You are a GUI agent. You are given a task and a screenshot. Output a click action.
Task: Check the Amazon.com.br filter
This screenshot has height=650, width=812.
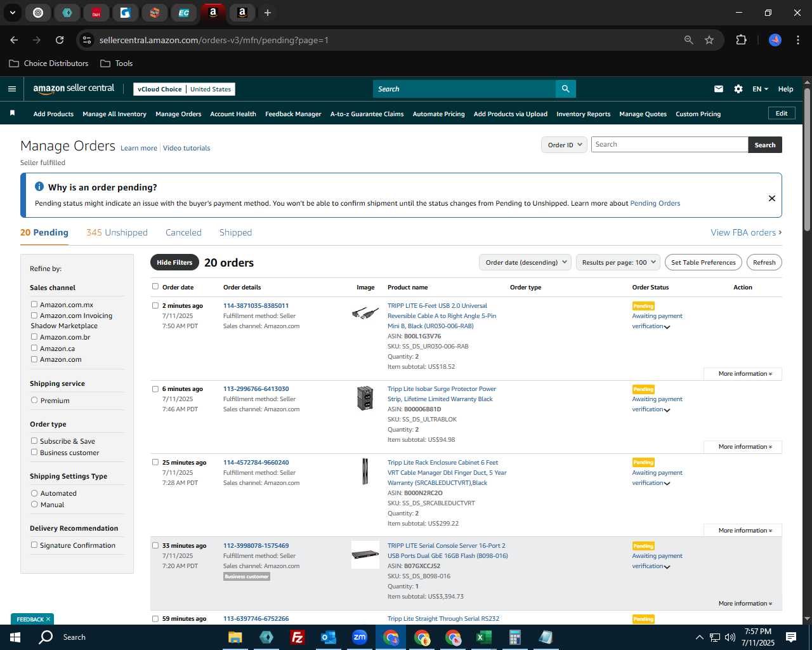pos(34,336)
